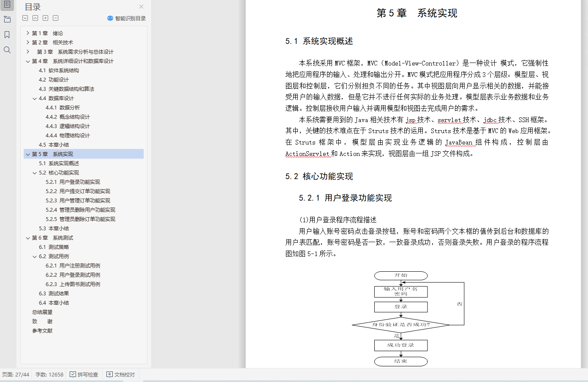Open the find/search sidebar icon
Viewport: 588px width, 382px height.
pos(7,50)
